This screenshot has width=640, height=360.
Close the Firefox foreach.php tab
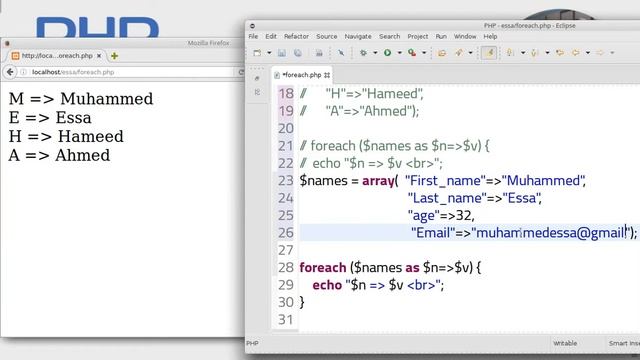pos(99,56)
